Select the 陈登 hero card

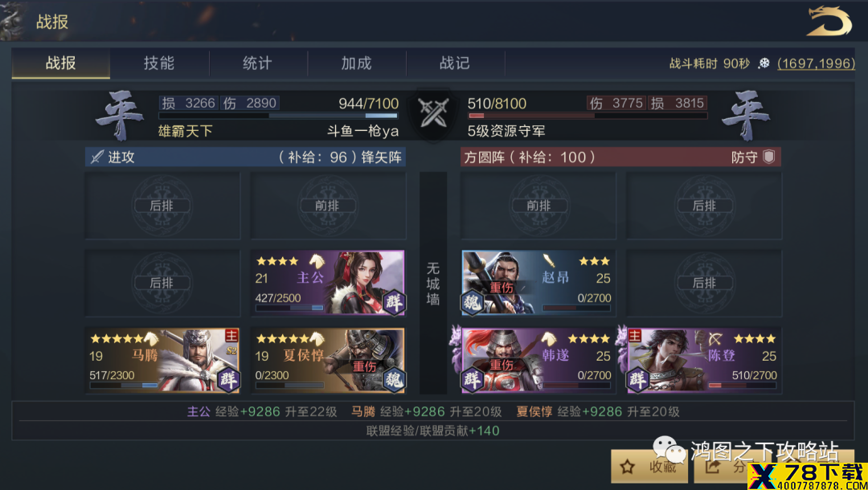click(704, 361)
